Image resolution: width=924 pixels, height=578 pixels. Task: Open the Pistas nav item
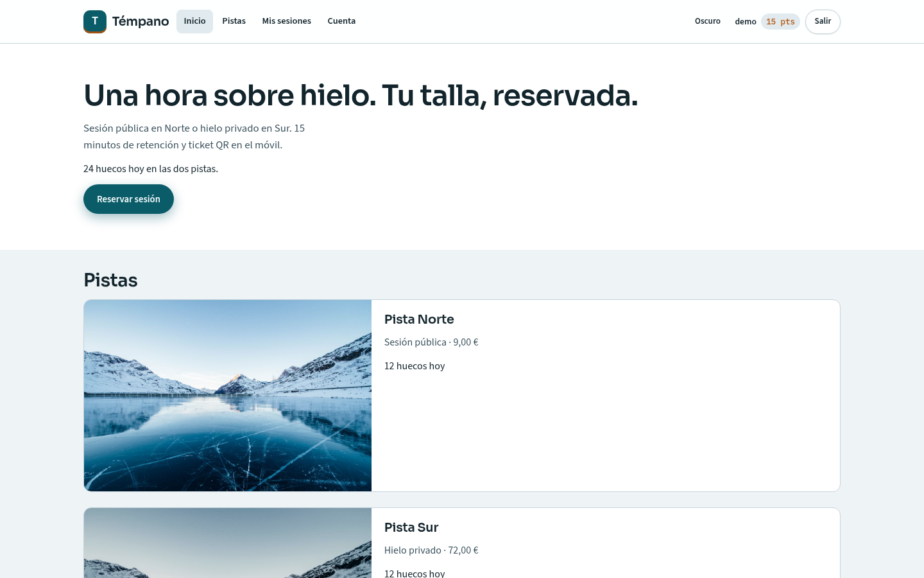point(234,21)
